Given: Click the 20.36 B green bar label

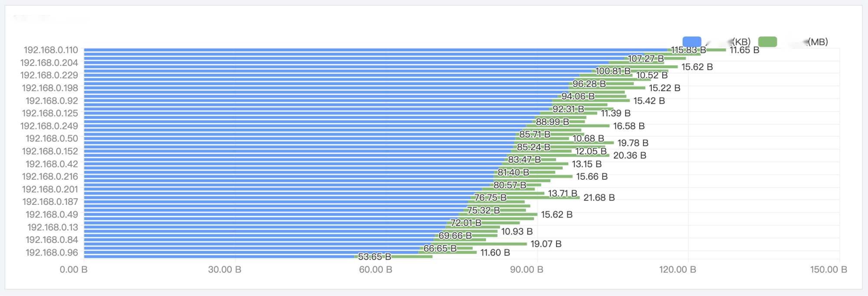Looking at the screenshot, I should (630, 155).
